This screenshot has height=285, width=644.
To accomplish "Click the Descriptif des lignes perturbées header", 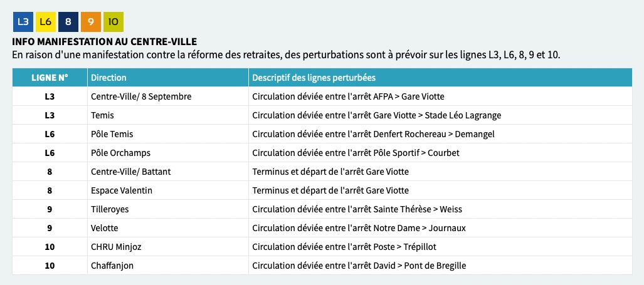I will [440, 78].
